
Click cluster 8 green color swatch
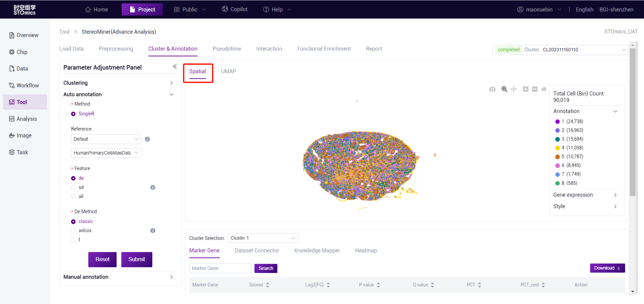pyautogui.click(x=557, y=183)
